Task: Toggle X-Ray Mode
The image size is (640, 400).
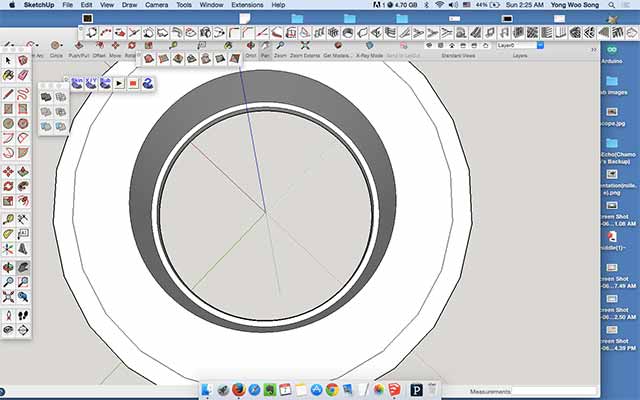Action: pyautogui.click(x=369, y=45)
